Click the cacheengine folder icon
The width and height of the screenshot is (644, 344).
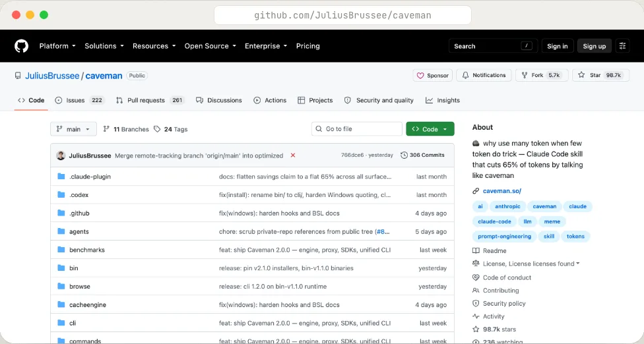61,304
